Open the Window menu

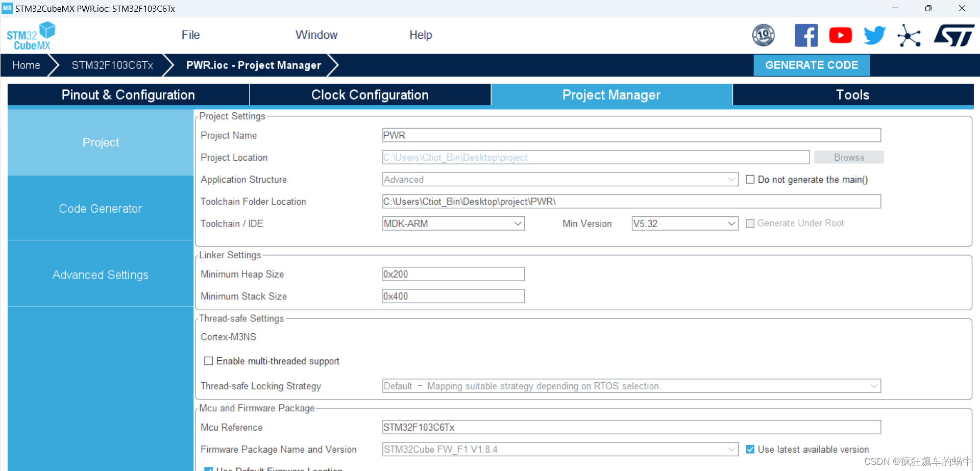tap(316, 35)
